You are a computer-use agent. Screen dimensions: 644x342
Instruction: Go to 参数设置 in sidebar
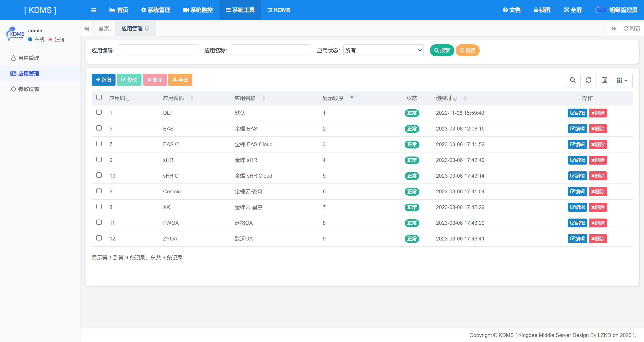click(29, 89)
